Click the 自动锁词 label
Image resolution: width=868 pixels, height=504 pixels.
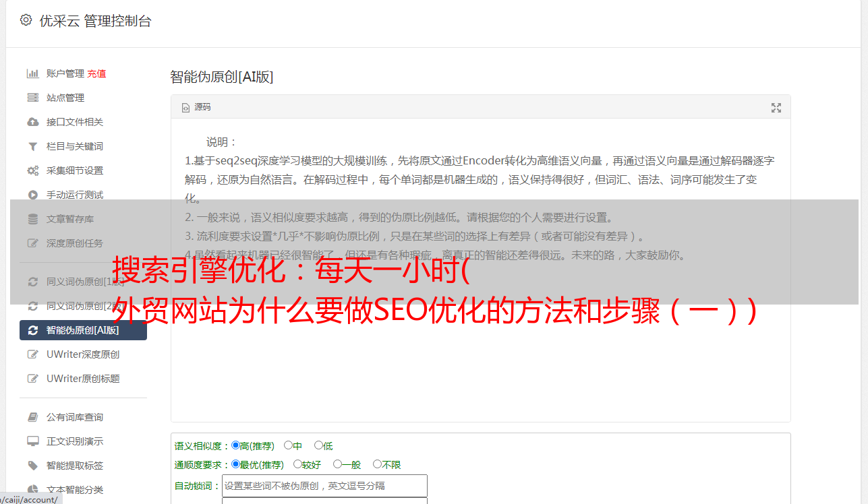[198, 486]
